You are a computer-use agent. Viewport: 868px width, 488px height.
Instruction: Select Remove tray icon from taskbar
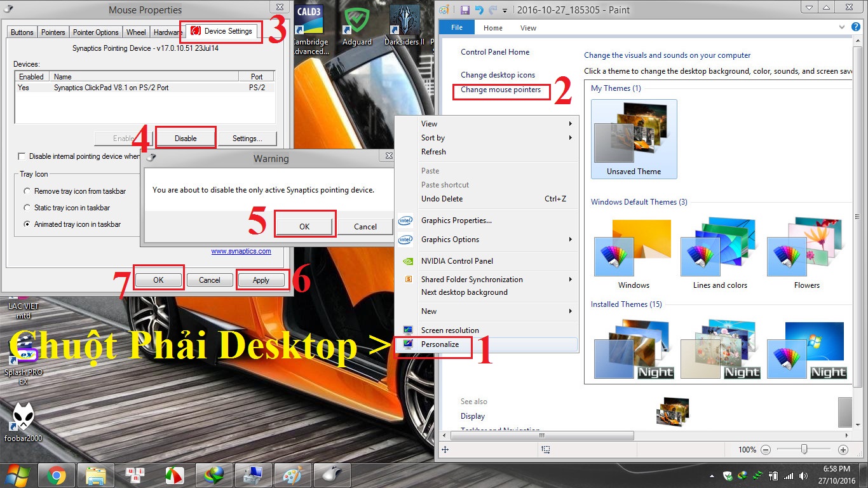27,191
